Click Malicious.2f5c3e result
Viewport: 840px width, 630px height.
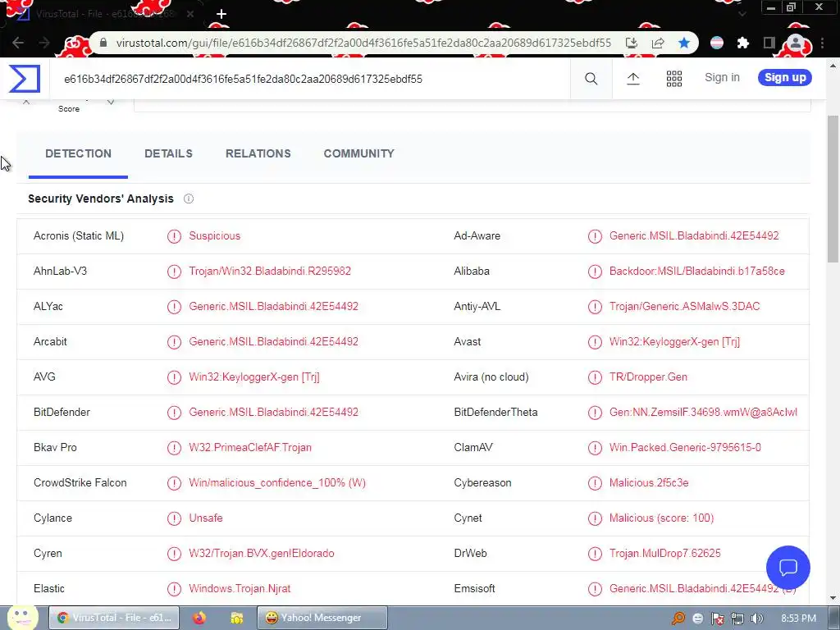pos(649,482)
